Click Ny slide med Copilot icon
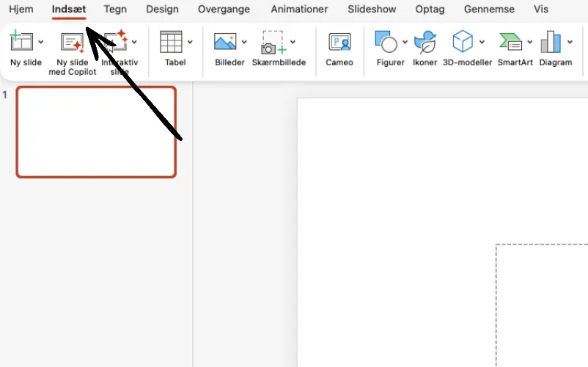This screenshot has width=588, height=367. [x=72, y=42]
